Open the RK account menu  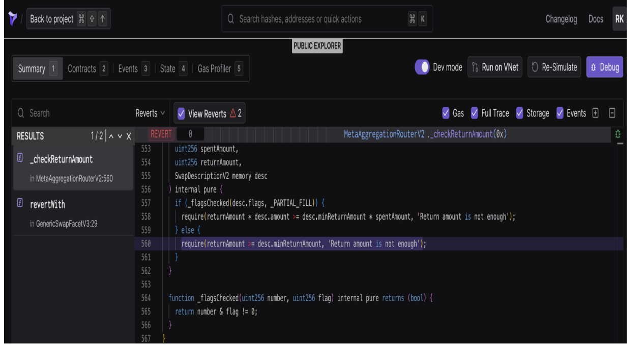click(x=619, y=19)
